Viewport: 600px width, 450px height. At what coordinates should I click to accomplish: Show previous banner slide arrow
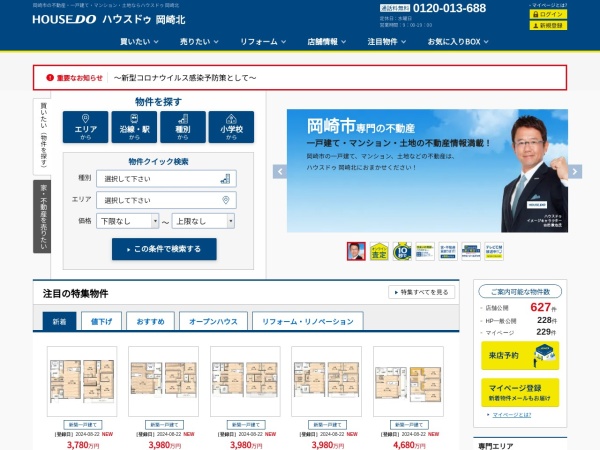pos(280,171)
